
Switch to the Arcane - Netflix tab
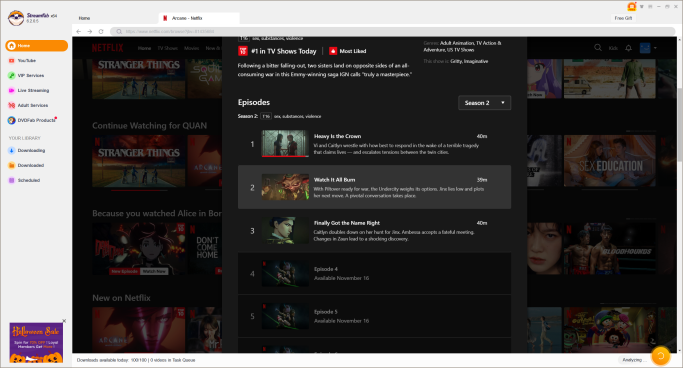coord(199,18)
